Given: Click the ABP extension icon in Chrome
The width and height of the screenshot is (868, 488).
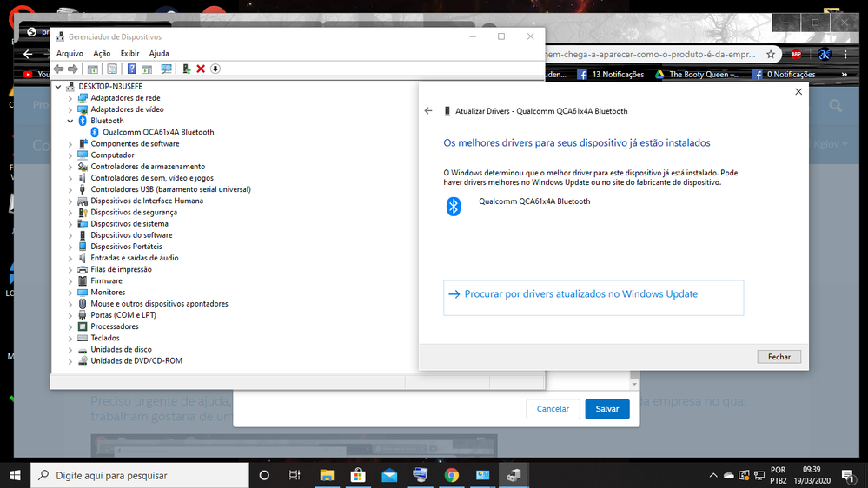Looking at the screenshot, I should 796,54.
